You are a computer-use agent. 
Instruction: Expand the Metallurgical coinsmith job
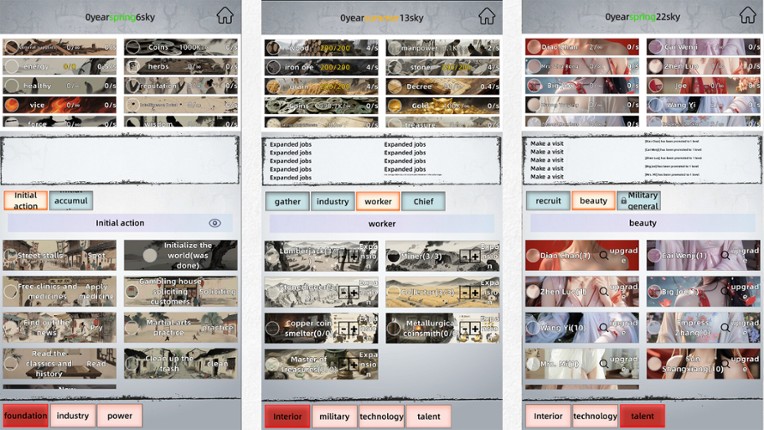[x=489, y=327]
